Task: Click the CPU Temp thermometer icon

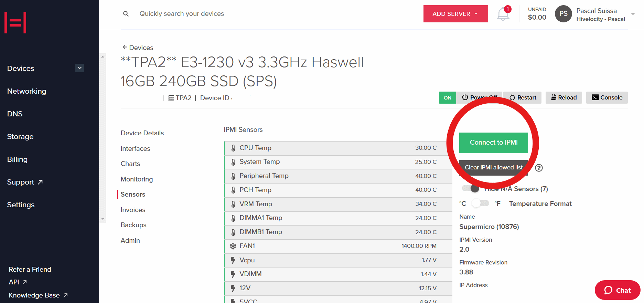Action: pyautogui.click(x=233, y=148)
